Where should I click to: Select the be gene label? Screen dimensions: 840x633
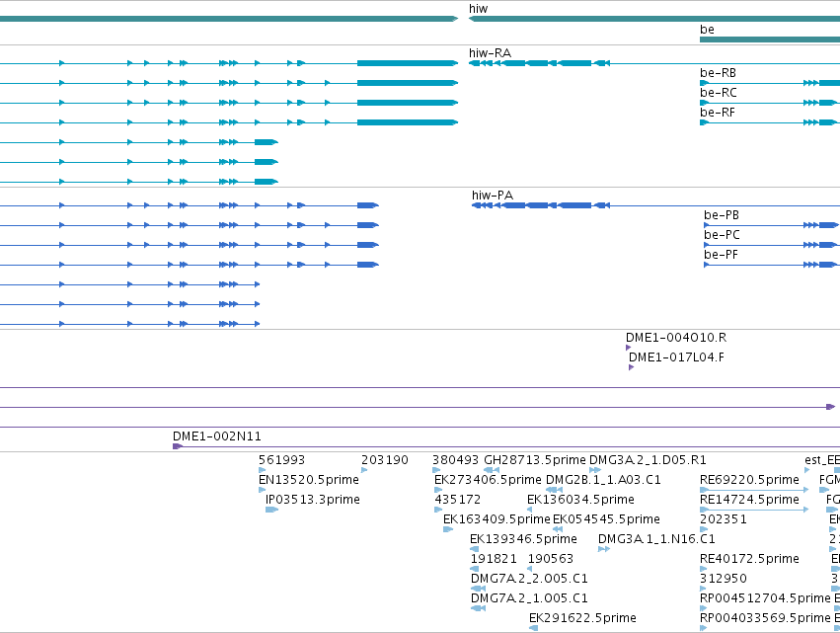click(x=707, y=30)
